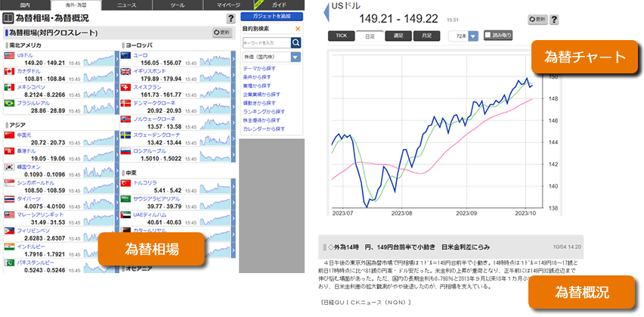The width and height of the screenshot is (644, 317).
Task: Open the 72本 bar count dropdown
Action: pos(472,36)
